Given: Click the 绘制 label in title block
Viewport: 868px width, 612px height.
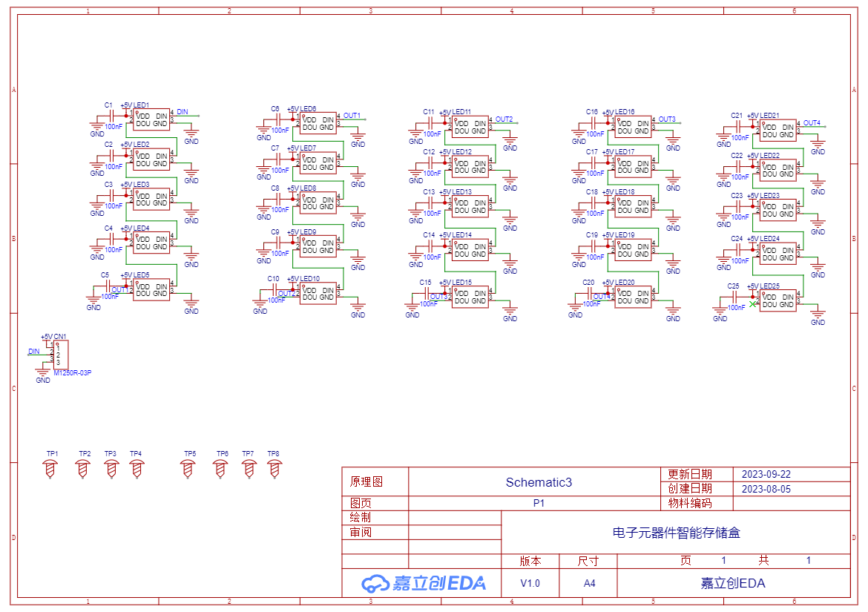Looking at the screenshot, I should point(361,517).
